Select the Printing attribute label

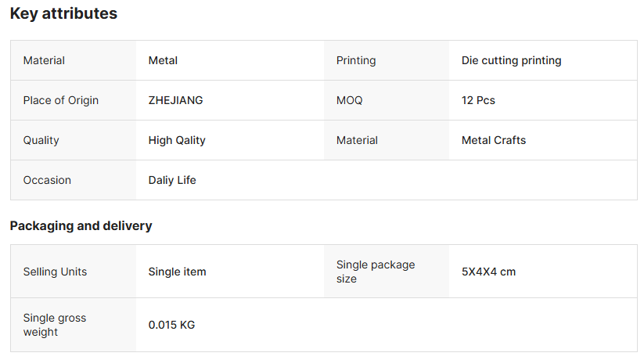pyautogui.click(x=356, y=60)
